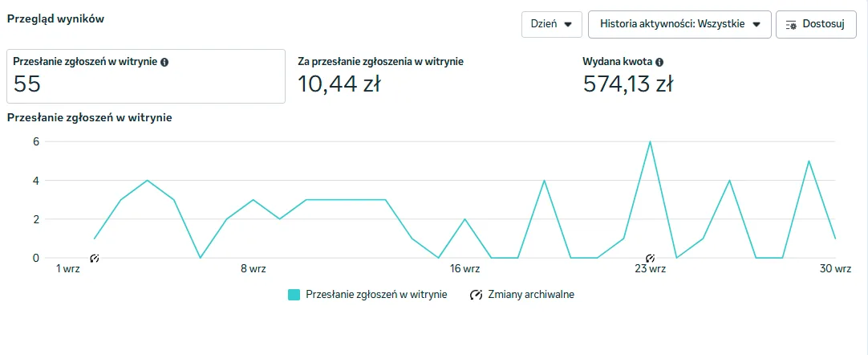Click the 8 wrz axis label
Screen dimensions: 868x355
coord(253,270)
